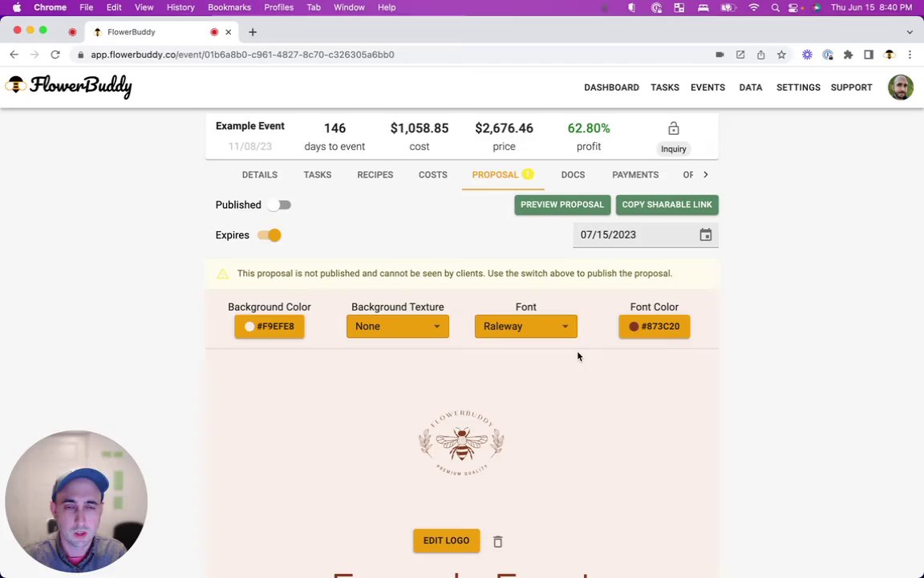This screenshot has width=924, height=578.
Task: Open the calendar date picker icon
Action: [705, 234]
